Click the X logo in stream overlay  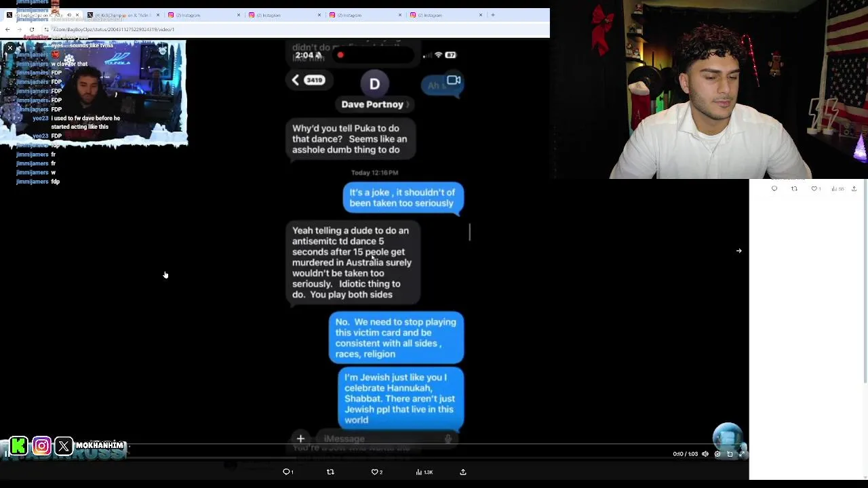coord(64,445)
